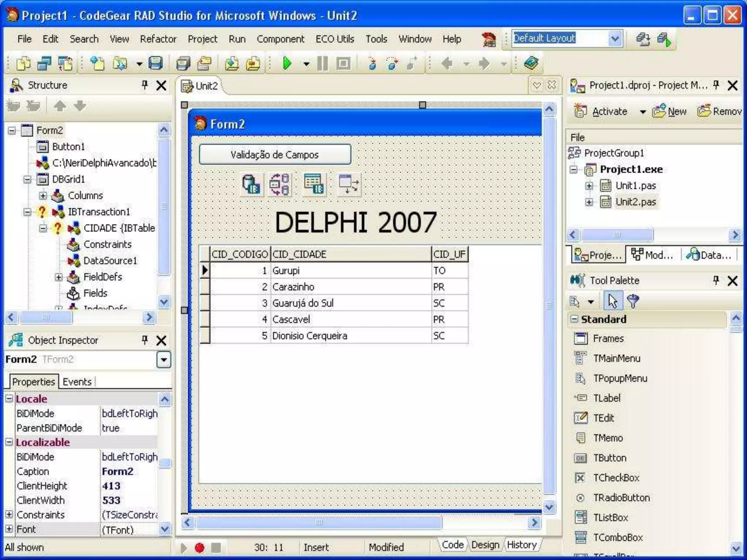Click Activate in Project Manager
The image size is (747, 560).
[x=609, y=112]
